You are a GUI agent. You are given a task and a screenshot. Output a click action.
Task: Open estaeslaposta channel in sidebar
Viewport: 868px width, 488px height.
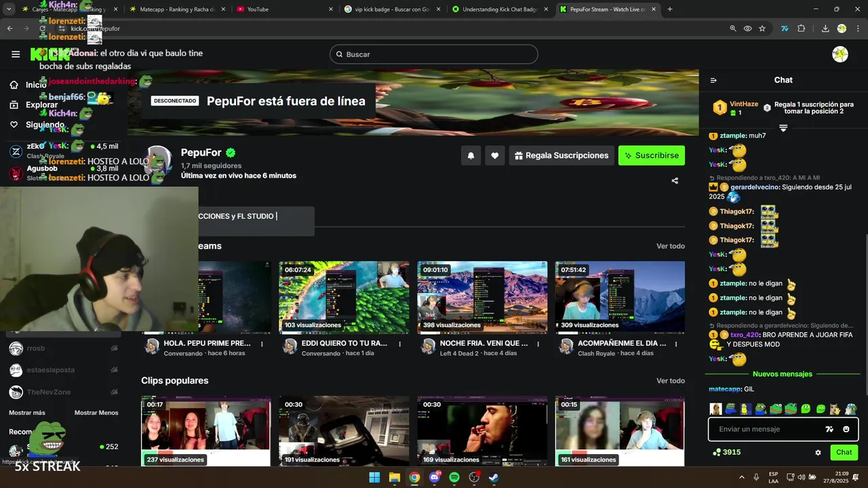(x=63, y=370)
